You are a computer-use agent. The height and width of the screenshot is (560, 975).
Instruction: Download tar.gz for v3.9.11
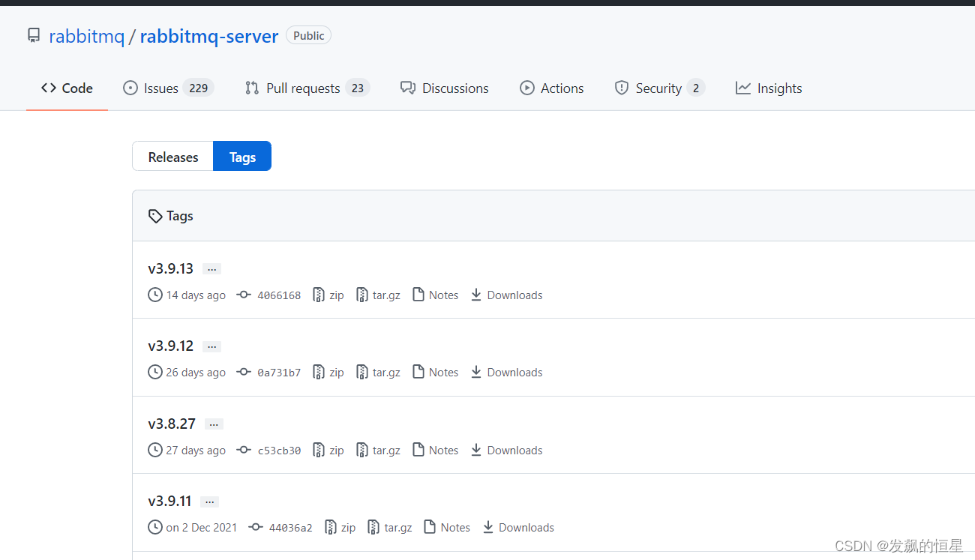[x=390, y=527]
